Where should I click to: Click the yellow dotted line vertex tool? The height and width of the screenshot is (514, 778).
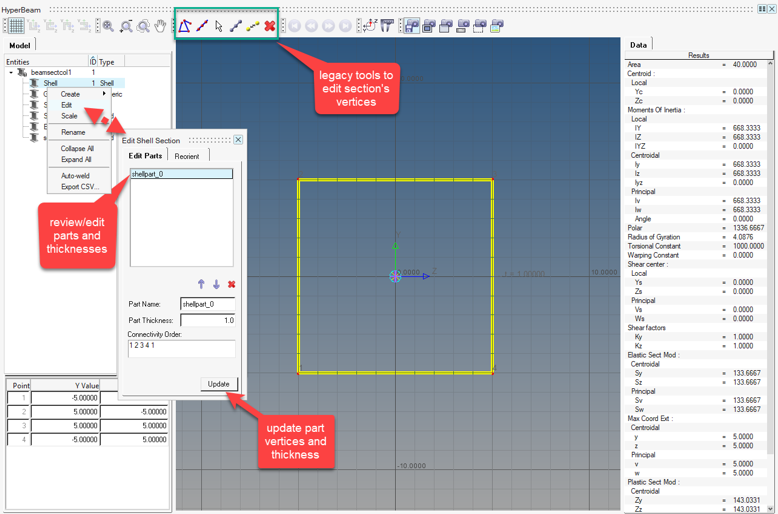pos(253,26)
